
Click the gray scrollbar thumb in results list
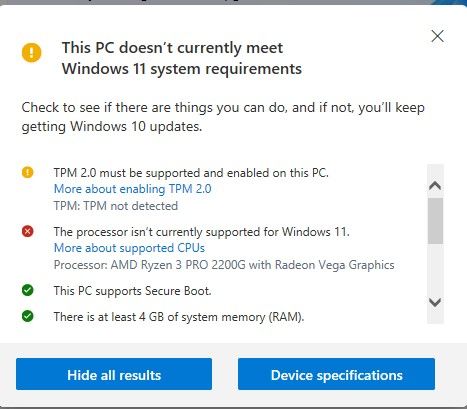click(435, 221)
